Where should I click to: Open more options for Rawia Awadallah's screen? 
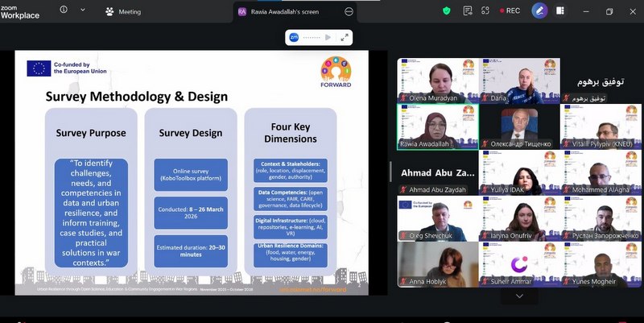tap(349, 12)
